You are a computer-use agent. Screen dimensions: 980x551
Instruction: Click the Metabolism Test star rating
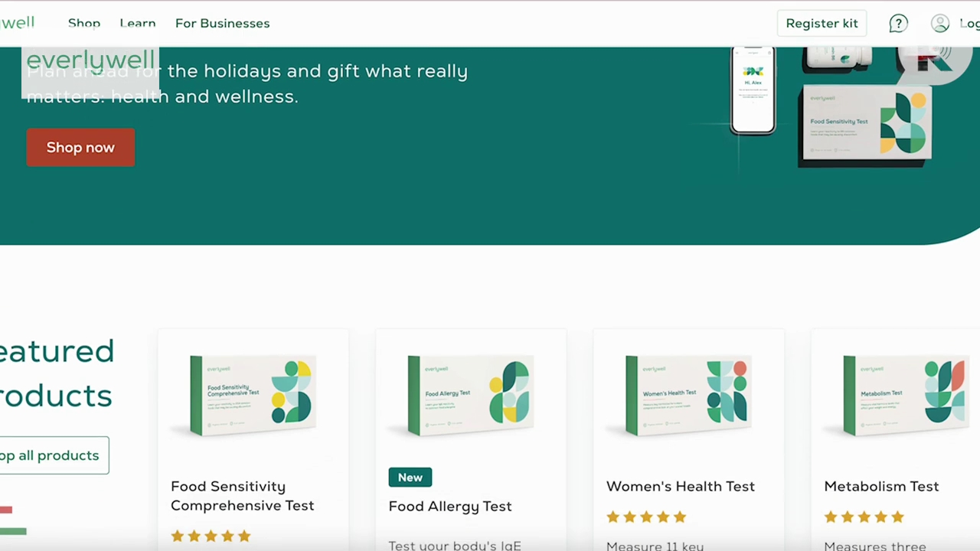[x=864, y=517]
